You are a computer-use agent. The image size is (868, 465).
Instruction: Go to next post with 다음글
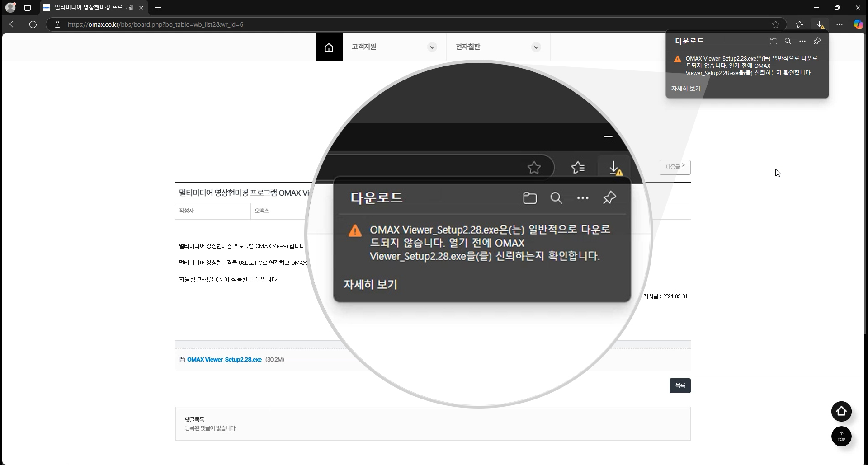[x=675, y=167]
